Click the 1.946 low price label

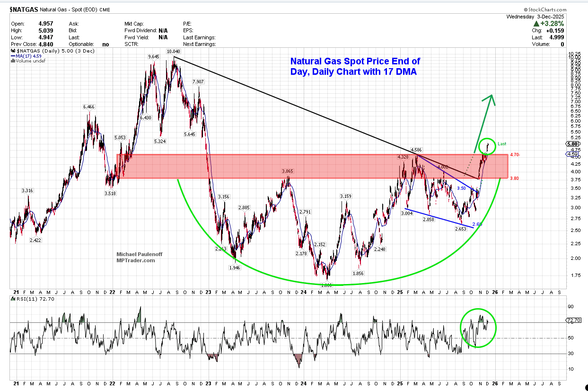coord(235,267)
